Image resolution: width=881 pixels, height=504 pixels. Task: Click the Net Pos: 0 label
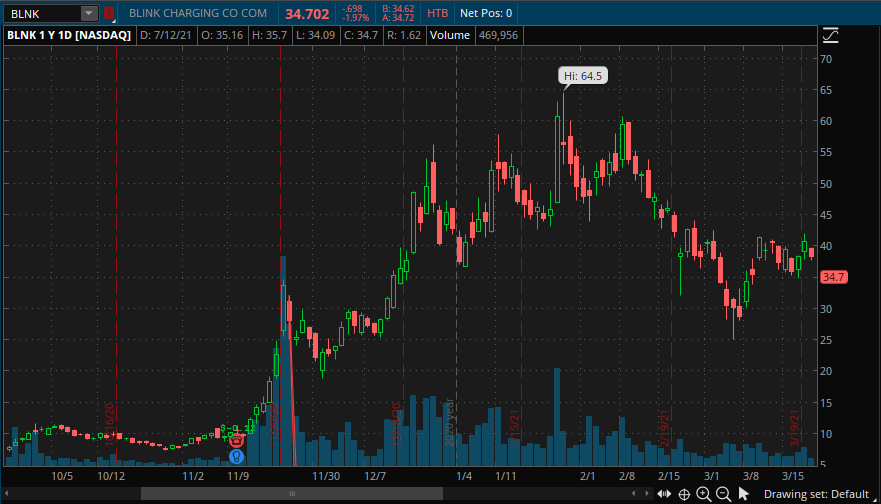coord(486,13)
